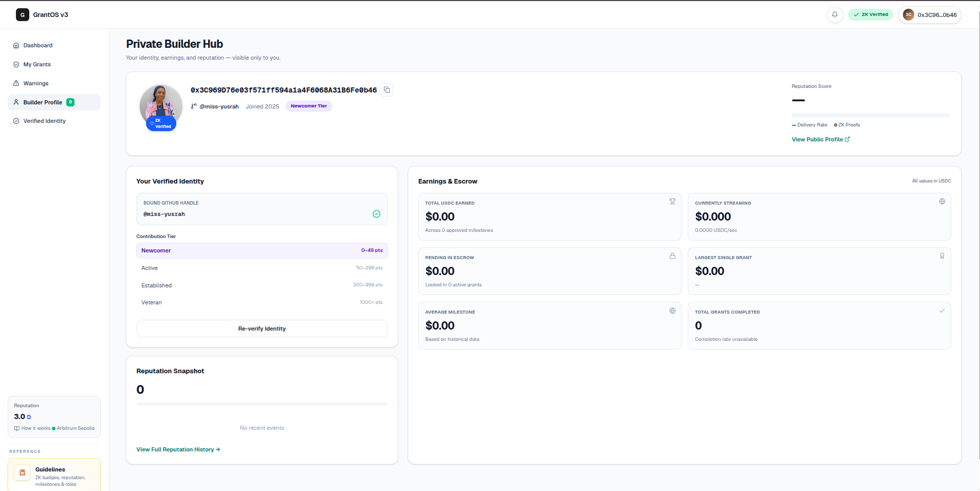Click Completion rate unavailable text
Viewport: 980px width, 491px height.
coord(726,339)
